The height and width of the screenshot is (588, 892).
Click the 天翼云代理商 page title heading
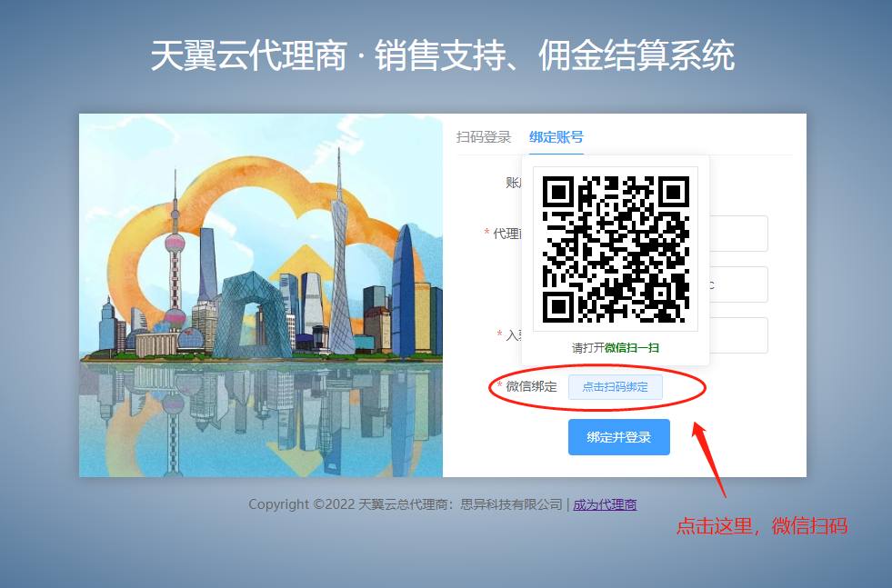[x=442, y=56]
